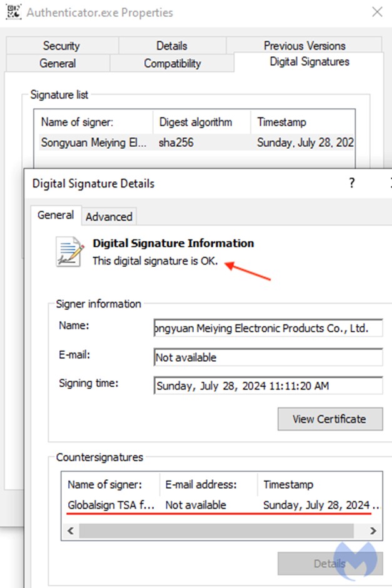The image size is (392, 588).
Task: Click inside the signer Name field
Action: pyautogui.click(x=268, y=328)
